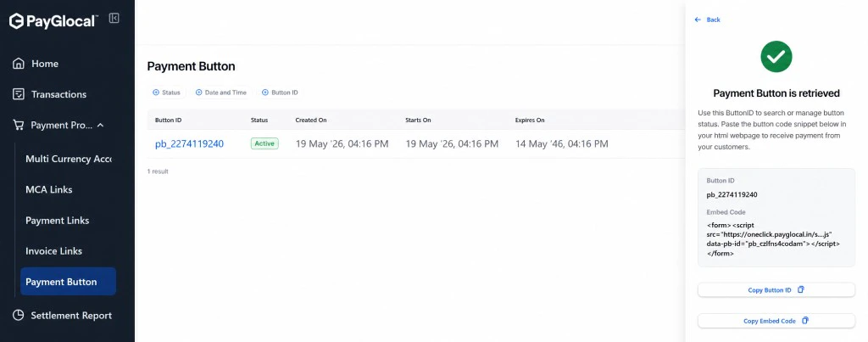The height and width of the screenshot is (342, 868).
Task: Click the Payment Button page heading
Action: 191,66
